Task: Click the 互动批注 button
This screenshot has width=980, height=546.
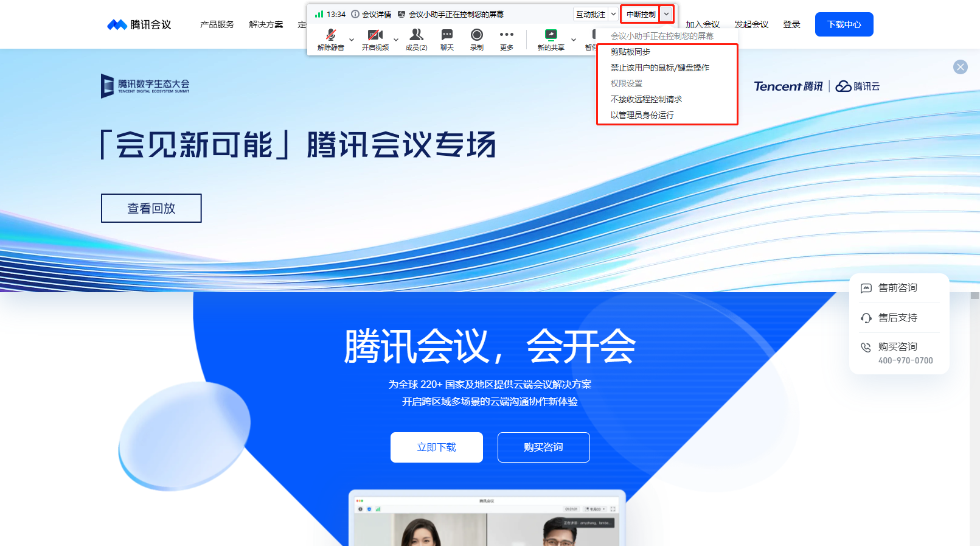Action: click(591, 14)
